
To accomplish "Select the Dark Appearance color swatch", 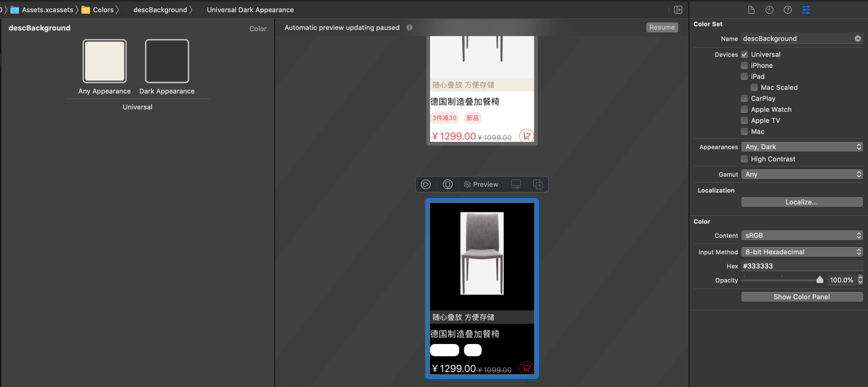I will 167,61.
